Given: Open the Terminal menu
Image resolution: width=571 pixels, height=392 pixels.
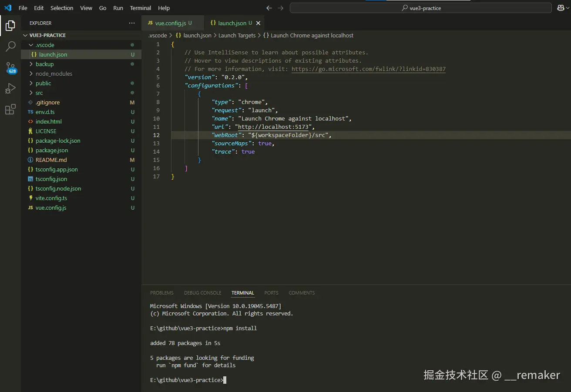Looking at the screenshot, I should point(141,8).
